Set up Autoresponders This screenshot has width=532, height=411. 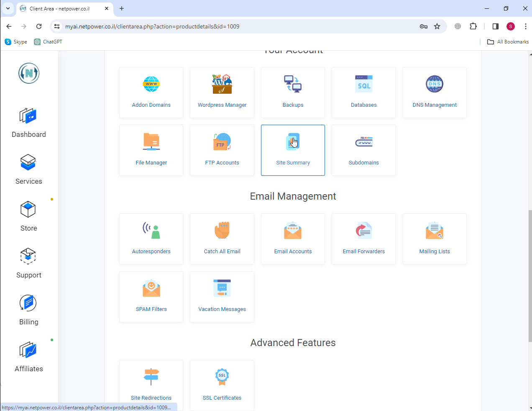[151, 239]
